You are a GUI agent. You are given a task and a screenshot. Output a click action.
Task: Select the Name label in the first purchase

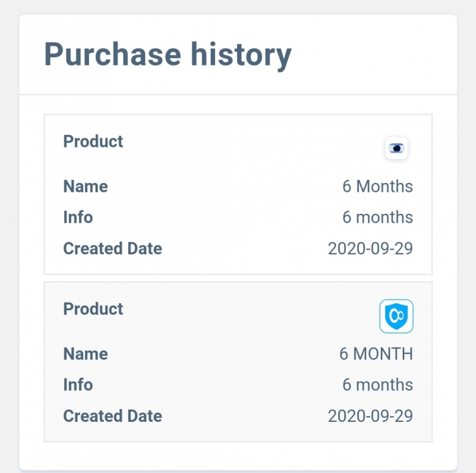click(85, 187)
